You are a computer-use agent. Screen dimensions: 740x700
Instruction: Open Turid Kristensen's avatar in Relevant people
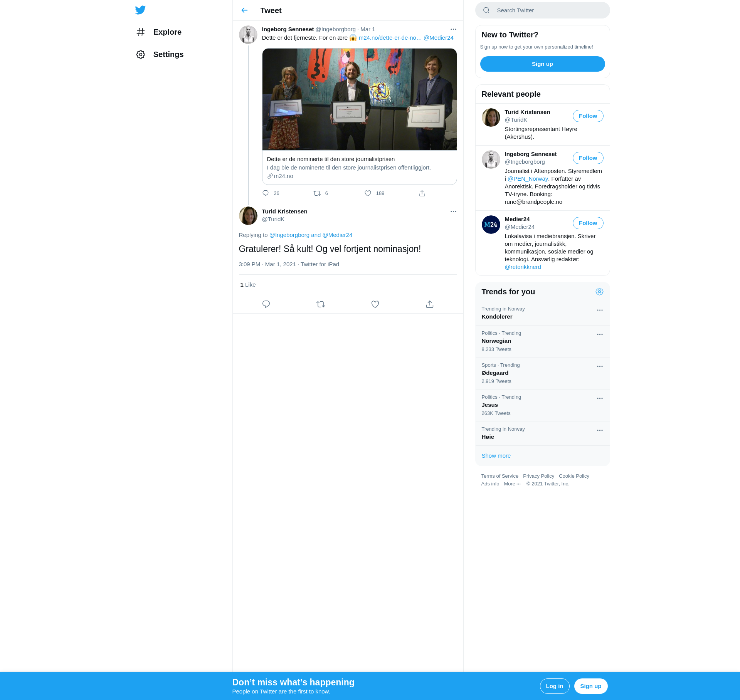point(491,118)
